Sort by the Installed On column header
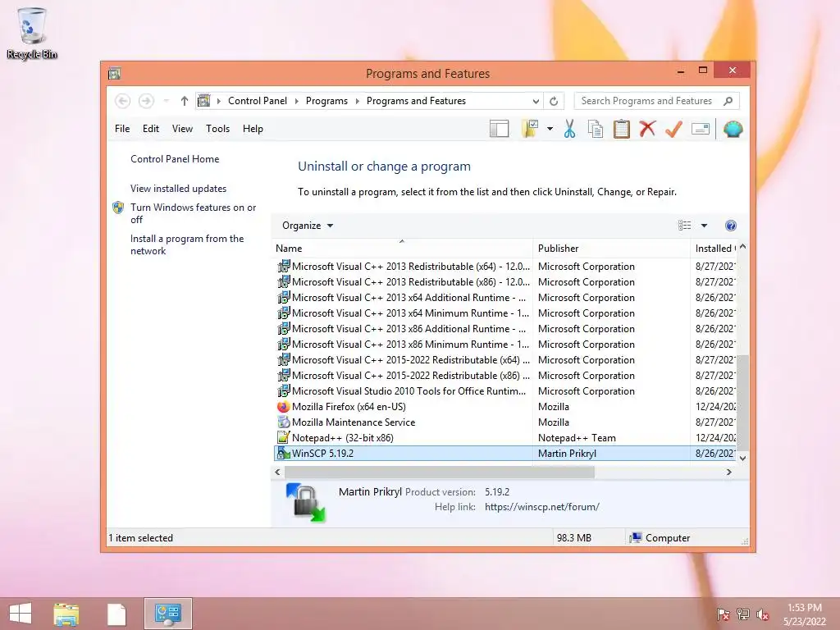This screenshot has width=840, height=630. click(x=713, y=248)
